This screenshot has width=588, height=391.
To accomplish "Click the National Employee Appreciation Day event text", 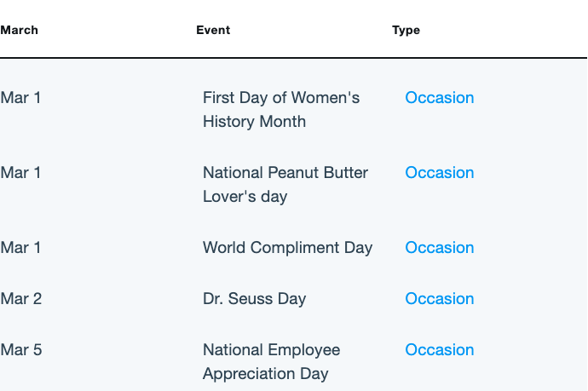I will [x=272, y=362].
